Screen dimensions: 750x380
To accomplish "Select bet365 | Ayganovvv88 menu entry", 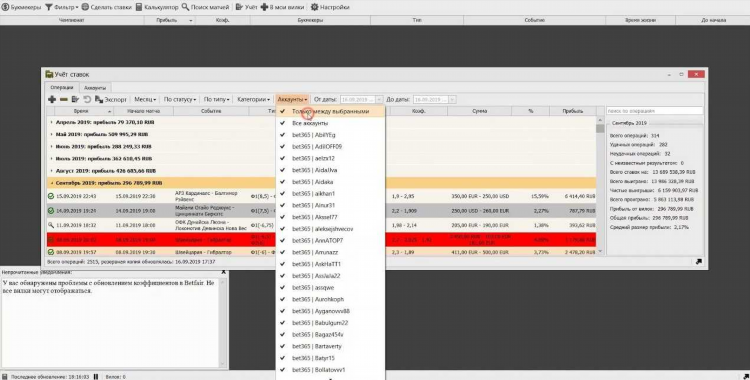I will tap(330, 311).
